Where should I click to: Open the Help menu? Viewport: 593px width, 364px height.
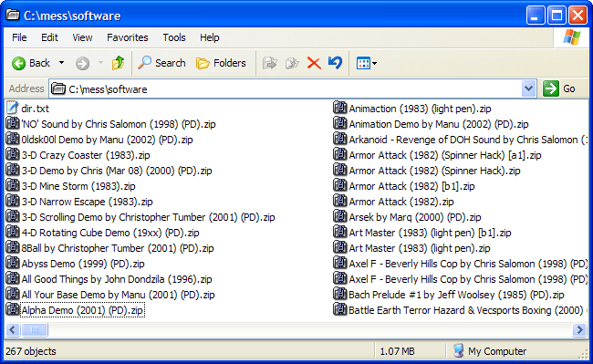click(210, 37)
